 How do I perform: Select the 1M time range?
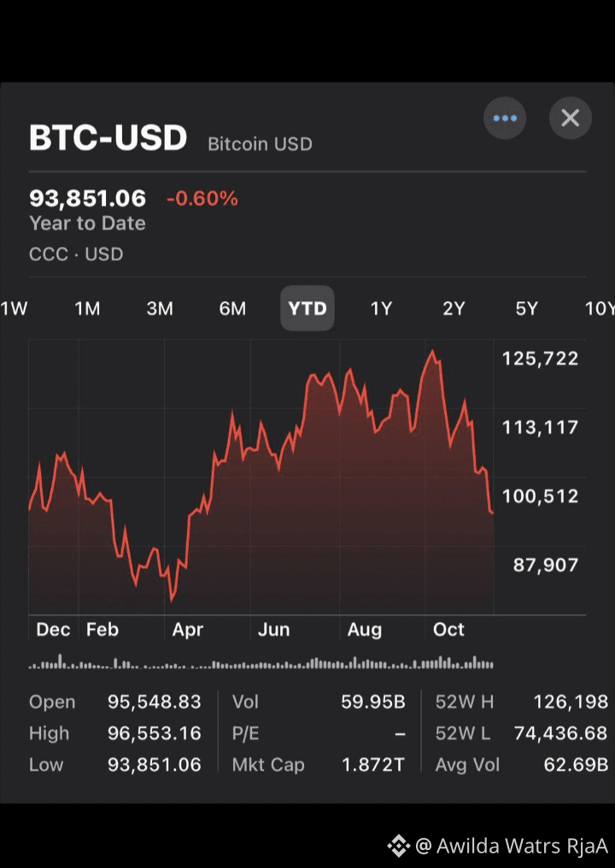pyautogui.click(x=87, y=308)
